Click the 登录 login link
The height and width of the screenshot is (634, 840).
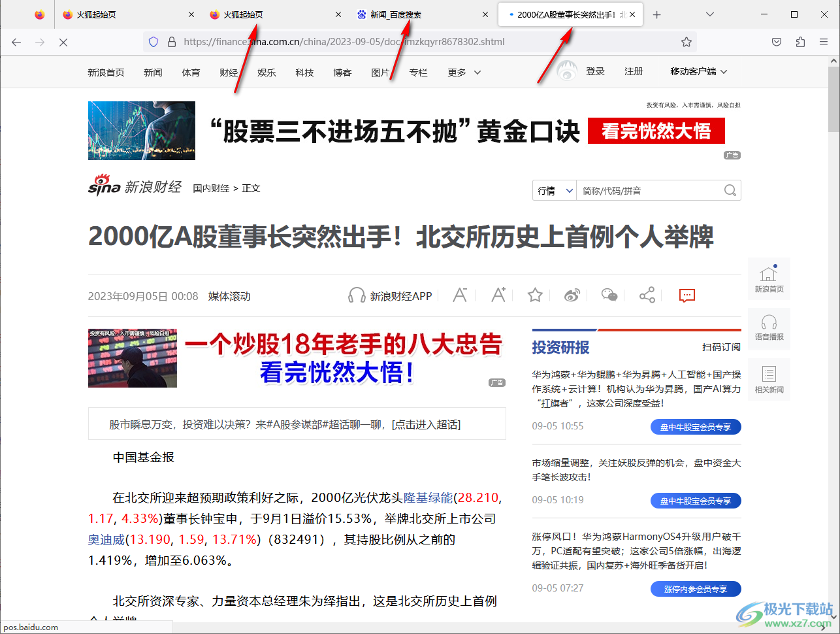click(595, 71)
